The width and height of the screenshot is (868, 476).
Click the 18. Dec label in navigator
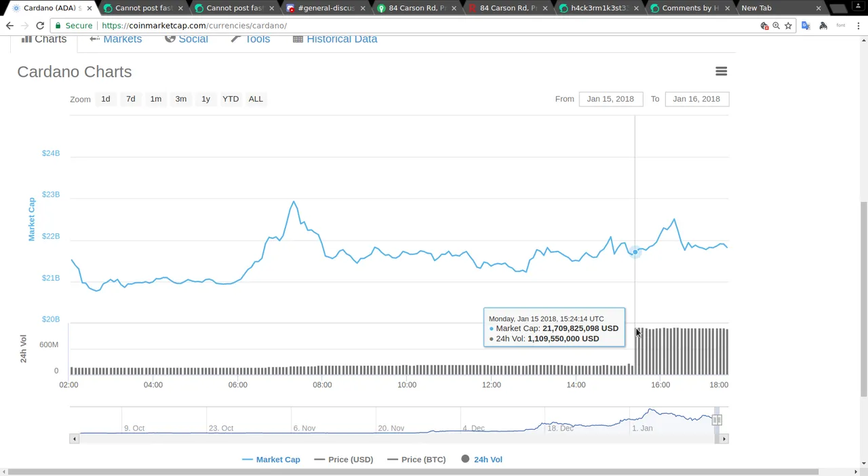click(560, 429)
